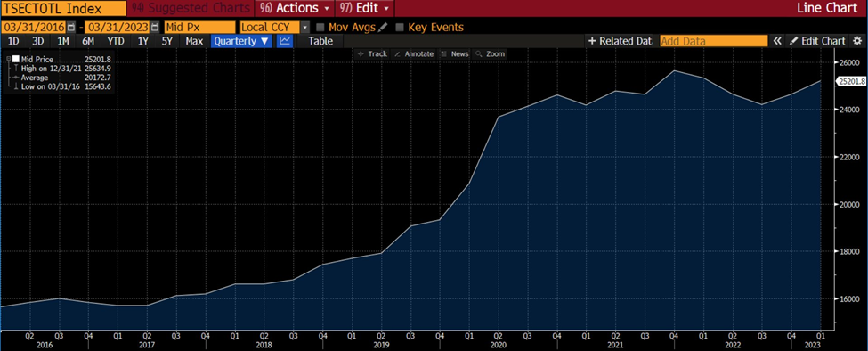Enable the Key Events checkbox
This screenshot has height=351, width=868.
tap(400, 27)
